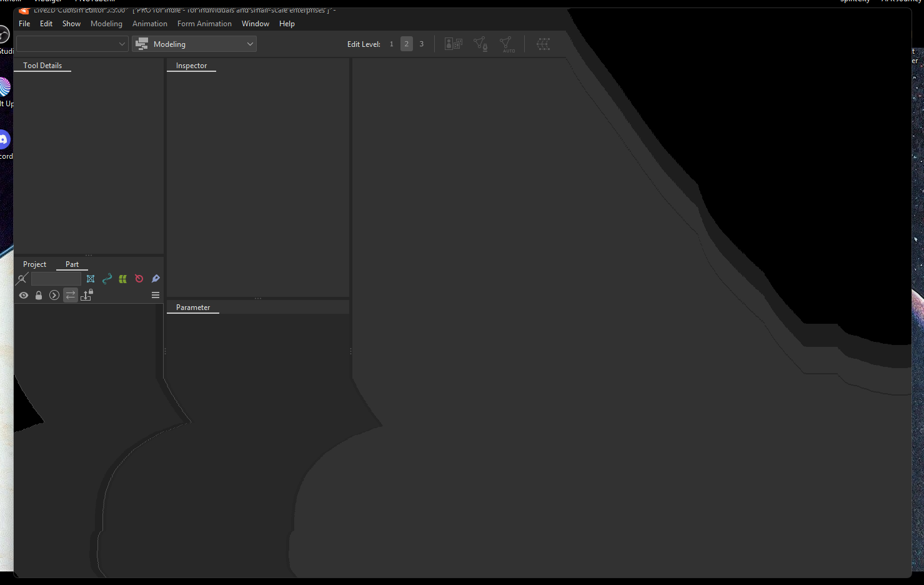Click the Part panel search input field
Viewport: 924px width, 585px height.
point(56,279)
